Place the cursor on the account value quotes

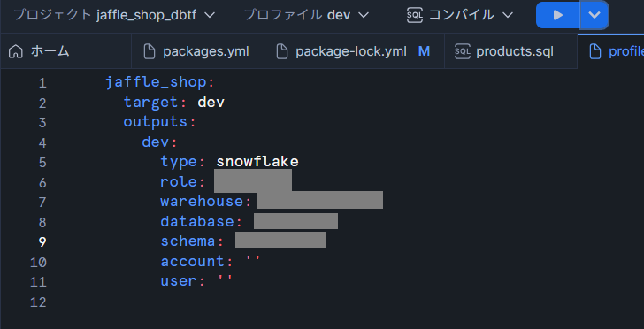coord(253,261)
